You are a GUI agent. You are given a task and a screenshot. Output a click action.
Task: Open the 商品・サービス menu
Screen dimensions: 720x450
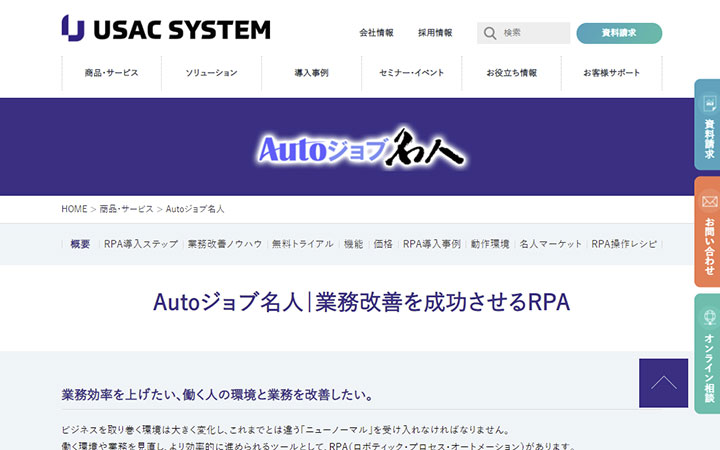(112, 73)
